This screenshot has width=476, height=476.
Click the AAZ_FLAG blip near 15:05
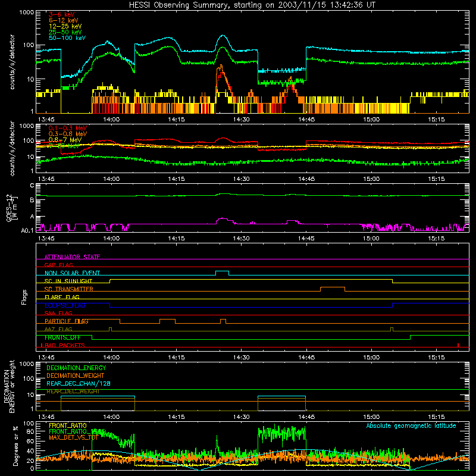point(392,329)
